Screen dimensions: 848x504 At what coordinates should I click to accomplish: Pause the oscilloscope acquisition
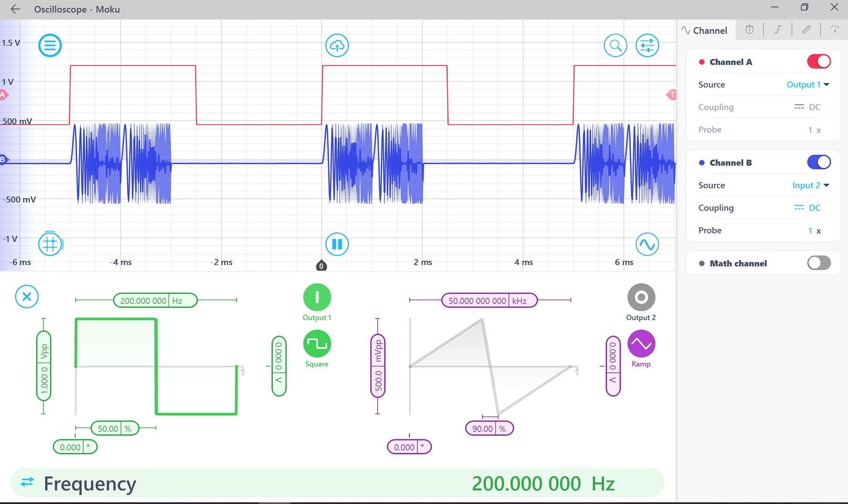pos(337,244)
